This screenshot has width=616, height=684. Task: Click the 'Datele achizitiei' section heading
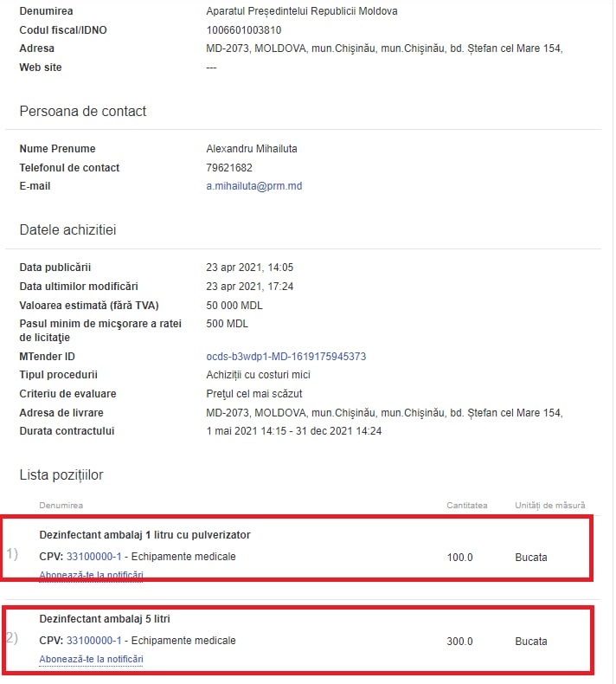coord(67,230)
